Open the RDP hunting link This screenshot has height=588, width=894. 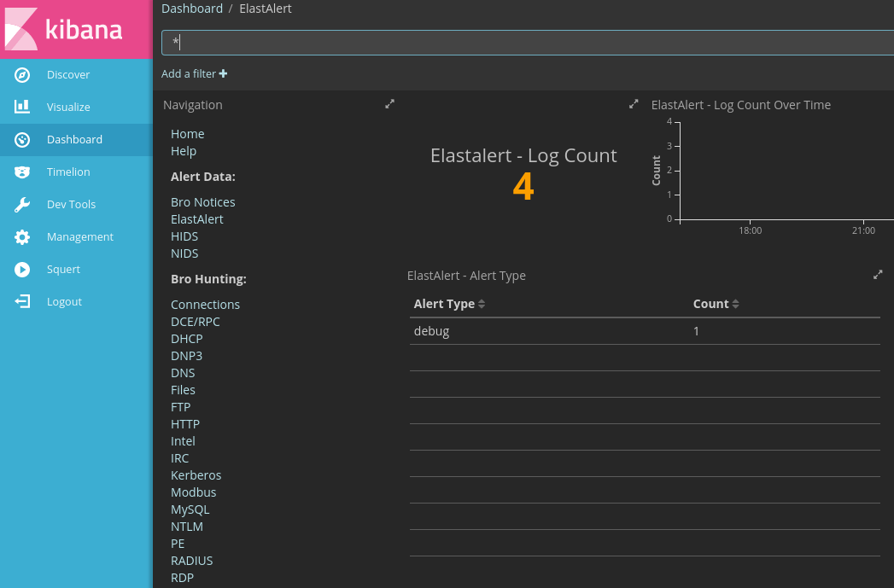tap(183, 579)
